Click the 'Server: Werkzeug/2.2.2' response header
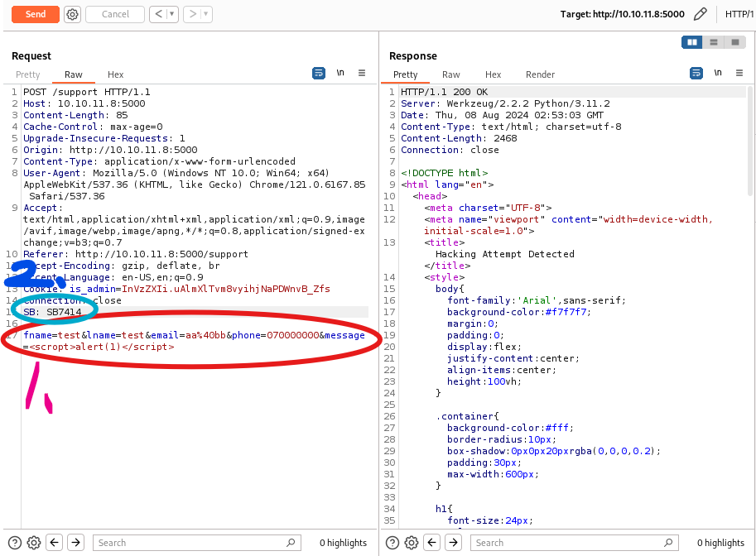The image size is (756, 556). [505, 103]
